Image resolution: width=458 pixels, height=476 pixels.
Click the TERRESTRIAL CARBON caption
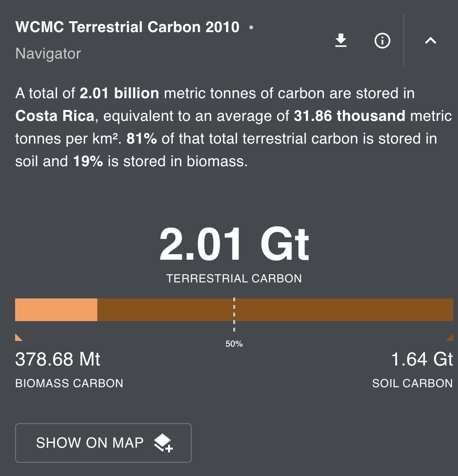pyautogui.click(x=234, y=278)
